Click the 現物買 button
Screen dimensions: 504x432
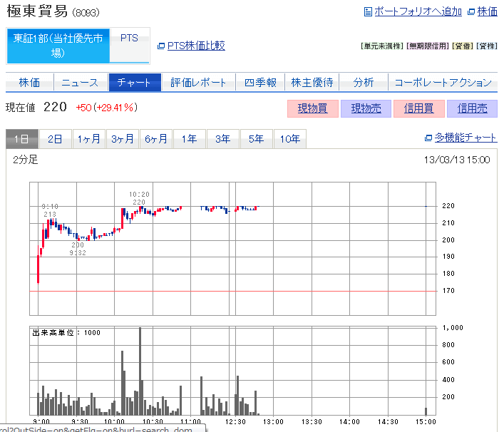click(313, 108)
